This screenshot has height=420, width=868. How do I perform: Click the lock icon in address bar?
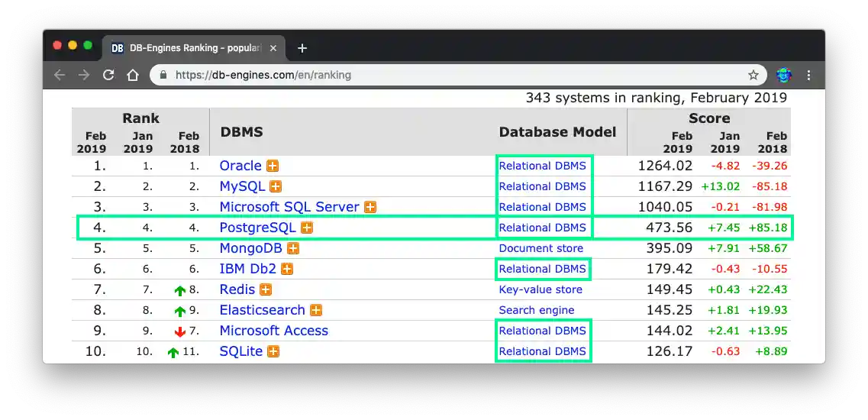point(163,75)
